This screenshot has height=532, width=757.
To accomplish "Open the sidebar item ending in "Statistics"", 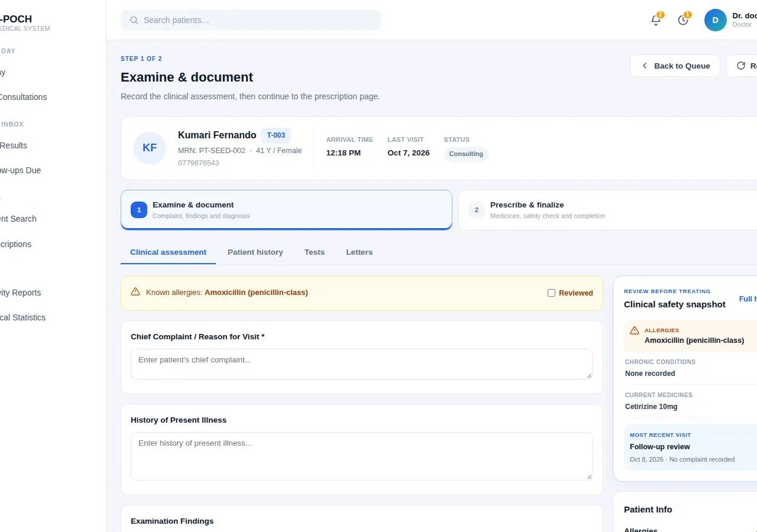I will point(22,317).
